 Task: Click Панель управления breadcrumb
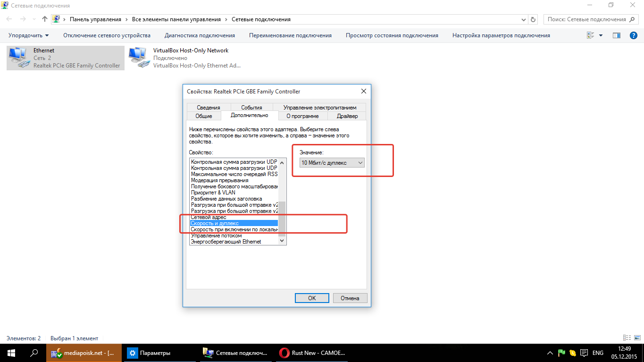coord(95,19)
